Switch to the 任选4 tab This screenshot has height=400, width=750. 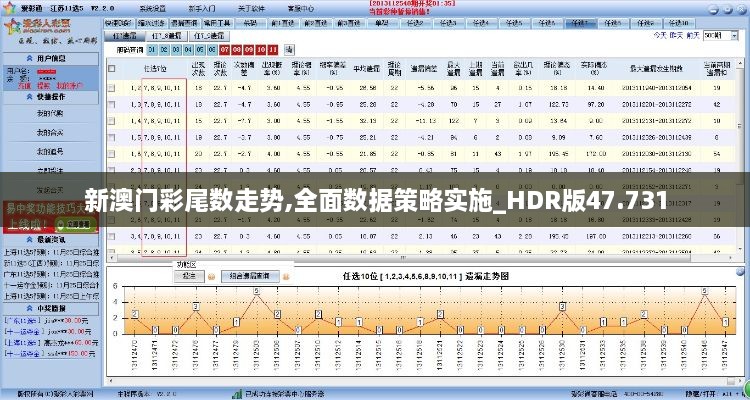tap(480, 23)
